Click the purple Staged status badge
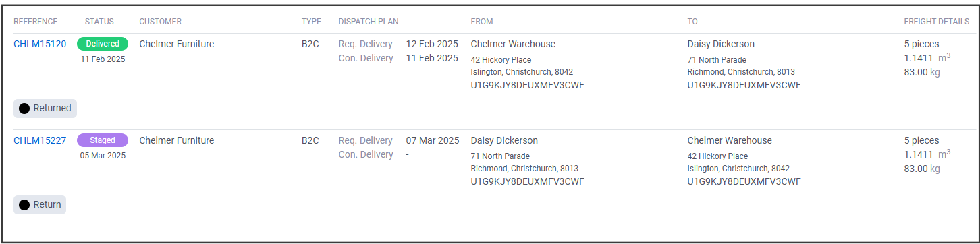The image size is (980, 244). click(x=103, y=140)
